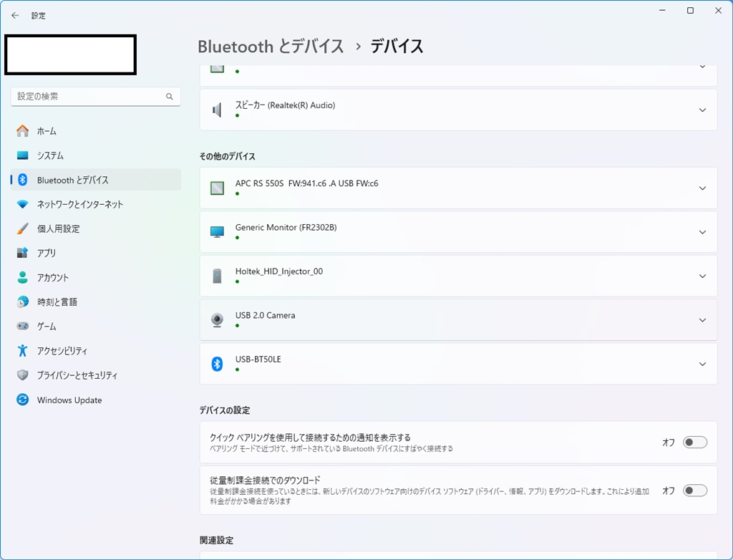Click the Apps icon in sidebar
The width and height of the screenshot is (733, 560).
coord(22,253)
